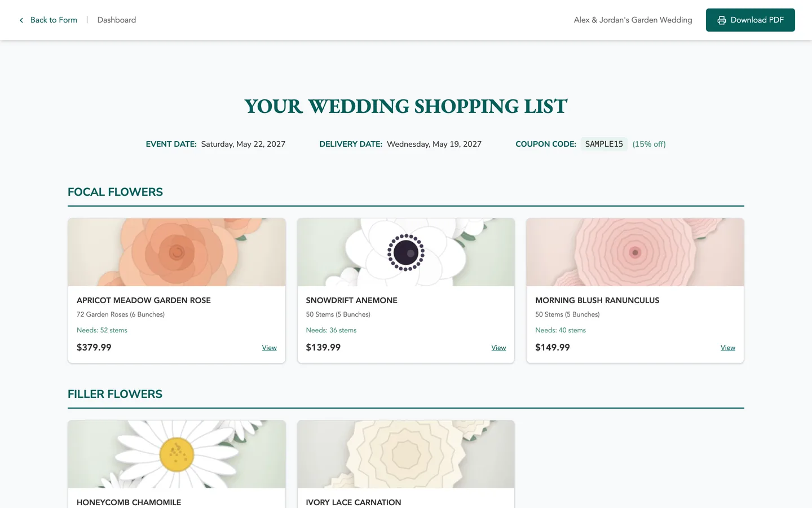Click the Morning Blush Ranunculus name
Screen dimensions: 812x508
[x=597, y=300]
